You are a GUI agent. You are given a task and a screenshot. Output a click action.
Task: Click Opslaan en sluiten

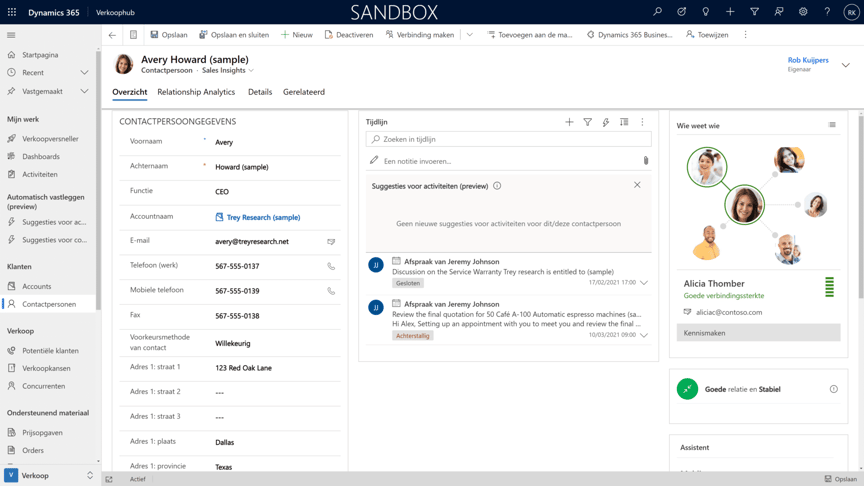pyautogui.click(x=234, y=35)
